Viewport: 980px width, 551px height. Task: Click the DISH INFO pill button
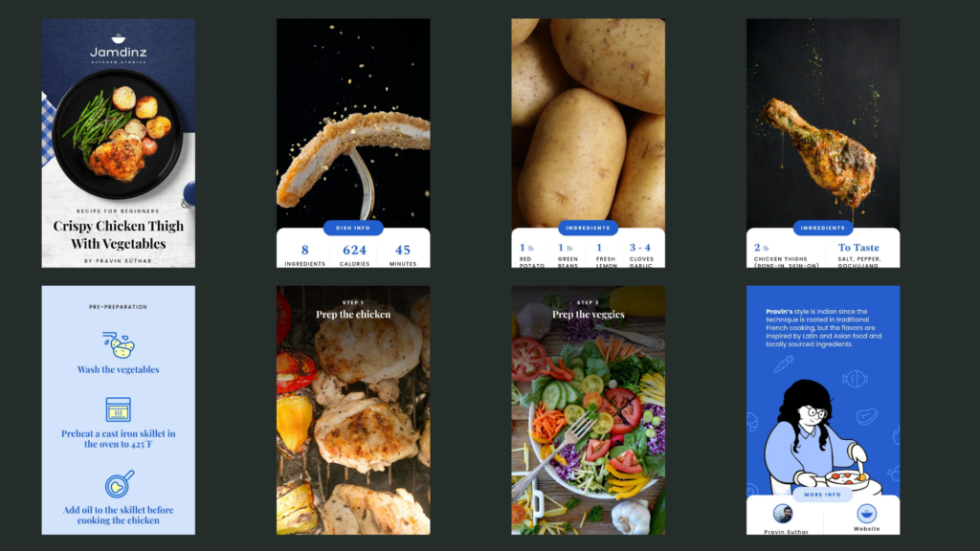(353, 228)
